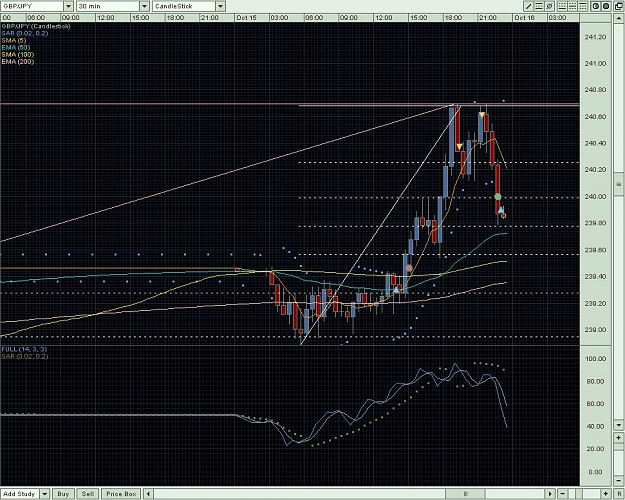
Task: Click the Oct 15 date on time axis
Action: 246,18
